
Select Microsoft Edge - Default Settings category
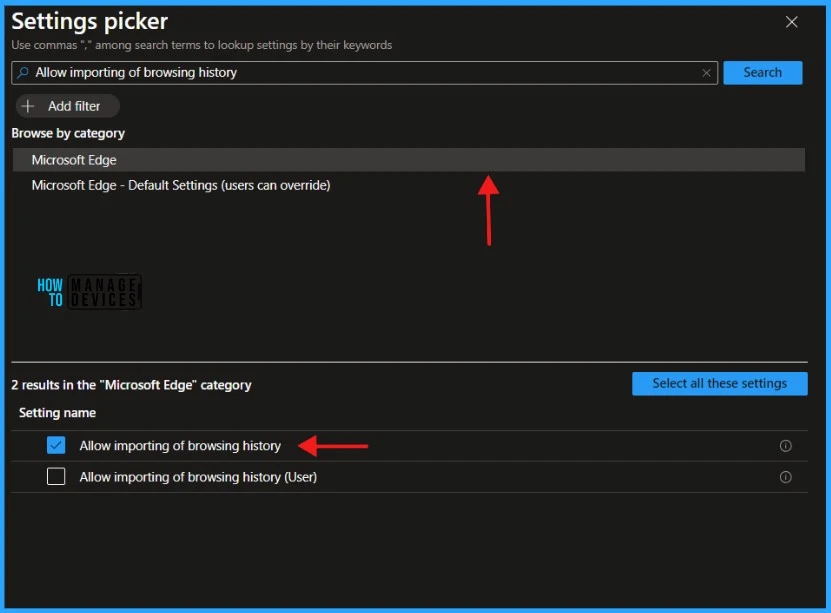pos(409,185)
